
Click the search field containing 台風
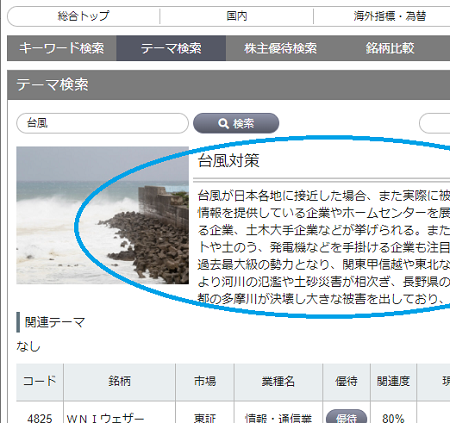102,123
